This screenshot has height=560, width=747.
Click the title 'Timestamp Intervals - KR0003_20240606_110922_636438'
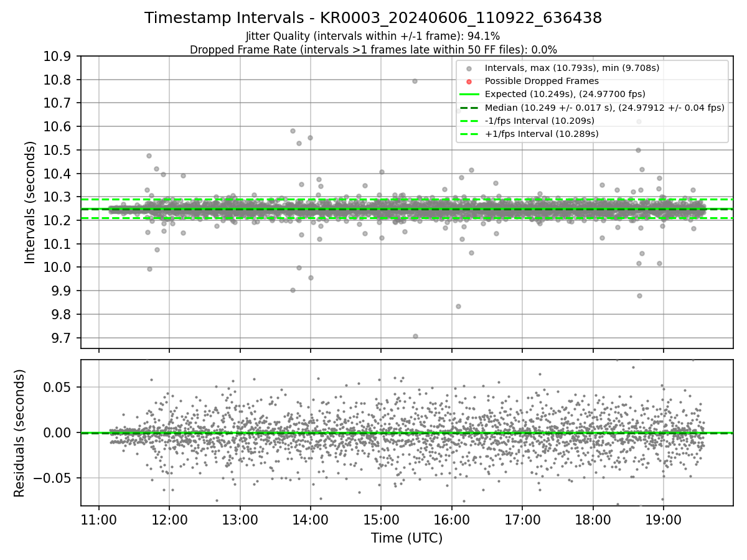pos(373,18)
